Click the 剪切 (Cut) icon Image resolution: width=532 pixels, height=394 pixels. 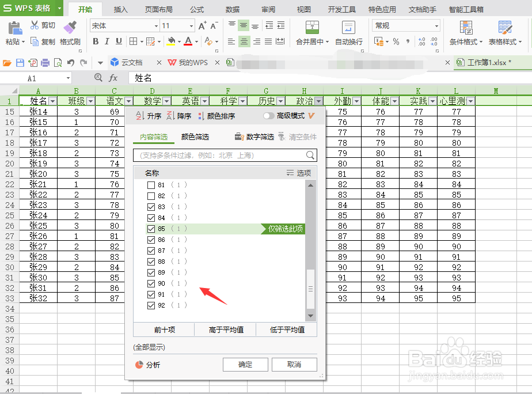coord(43,25)
